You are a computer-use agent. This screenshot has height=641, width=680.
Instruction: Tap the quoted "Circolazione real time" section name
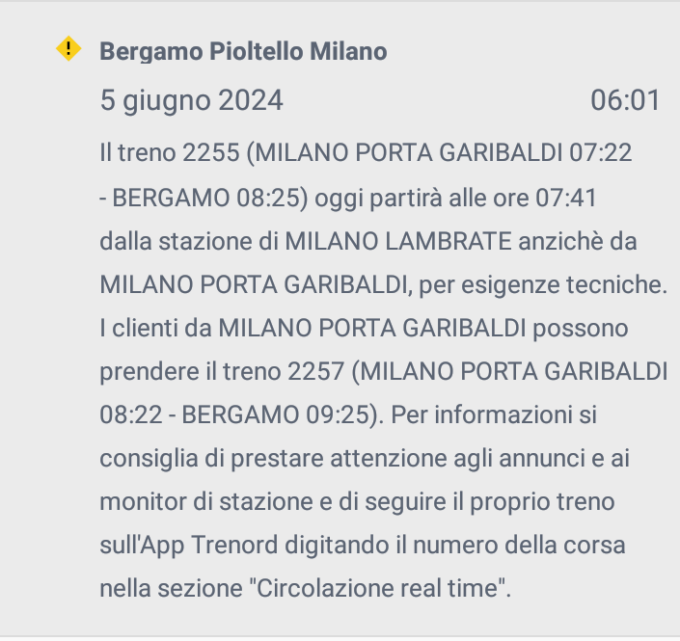point(378,589)
